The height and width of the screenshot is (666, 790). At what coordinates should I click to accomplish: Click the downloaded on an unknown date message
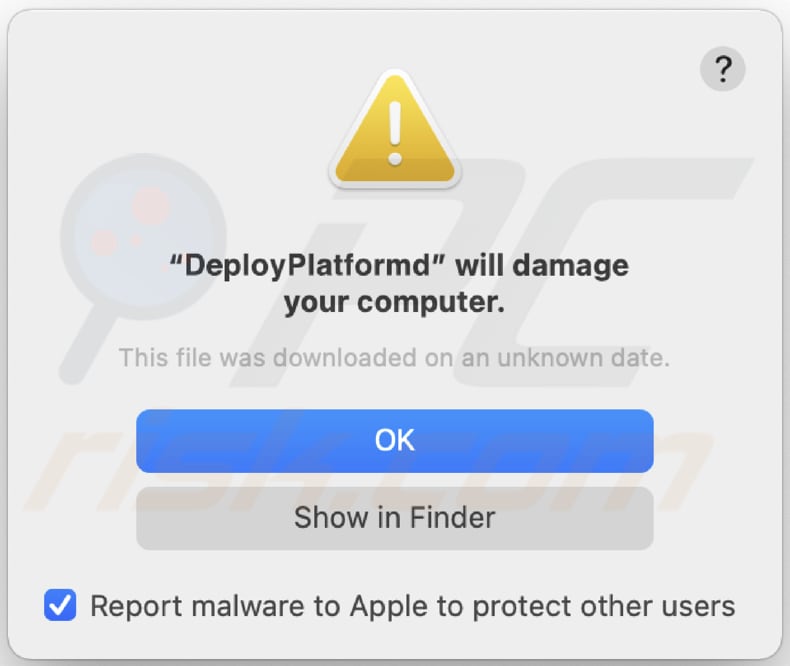tap(395, 357)
